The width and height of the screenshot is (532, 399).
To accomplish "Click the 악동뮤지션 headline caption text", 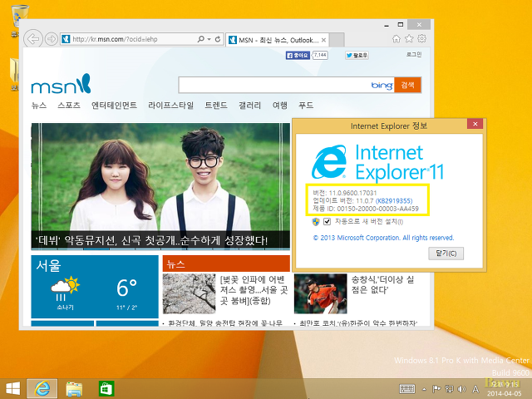I will click(x=151, y=240).
